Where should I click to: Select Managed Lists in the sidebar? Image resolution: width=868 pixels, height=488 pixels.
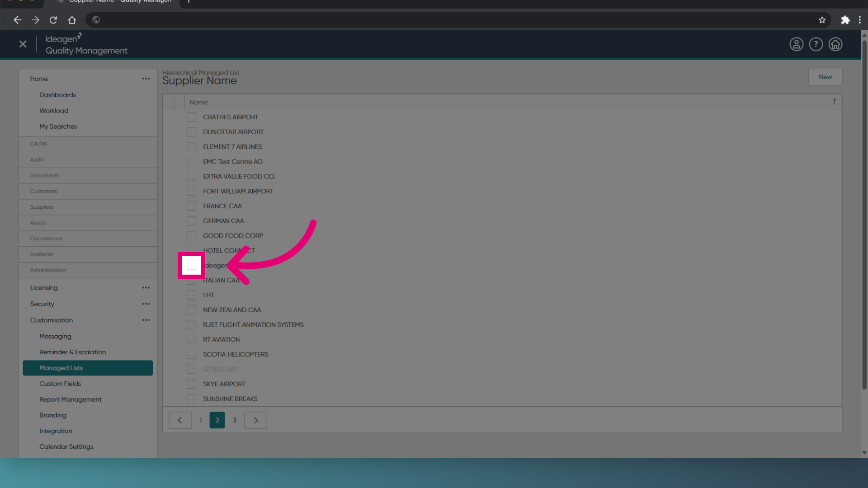coord(88,368)
